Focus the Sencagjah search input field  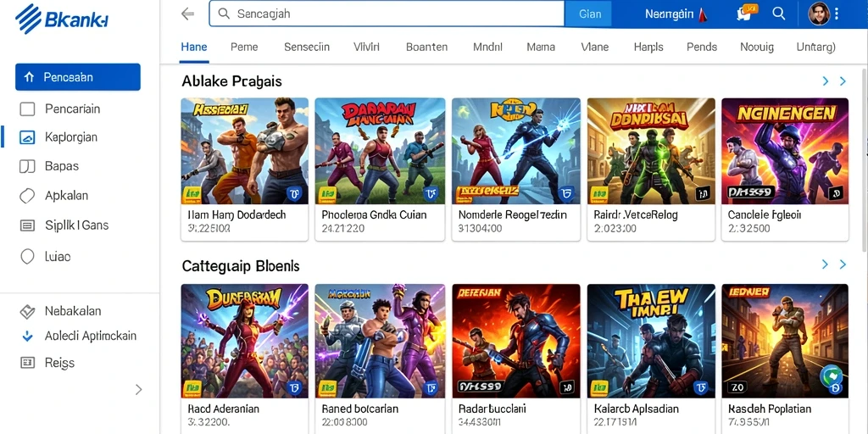point(387,14)
